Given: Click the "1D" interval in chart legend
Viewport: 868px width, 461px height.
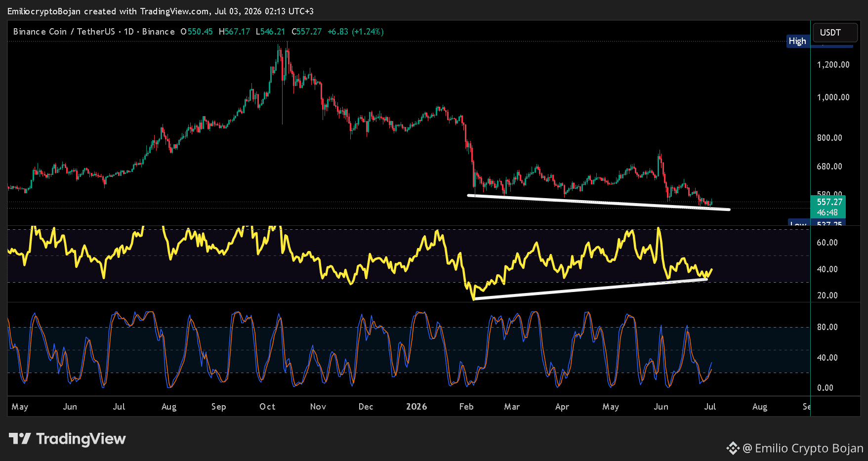Looking at the screenshot, I should [x=129, y=32].
